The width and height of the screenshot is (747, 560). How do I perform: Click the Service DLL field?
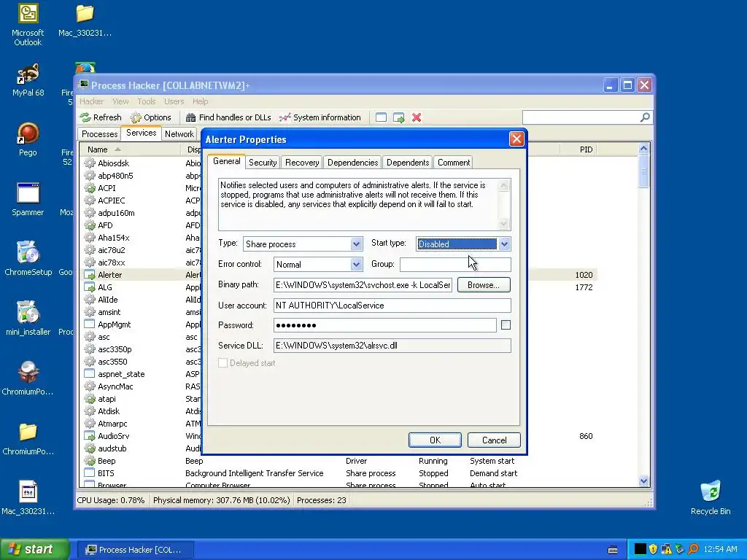(392, 345)
